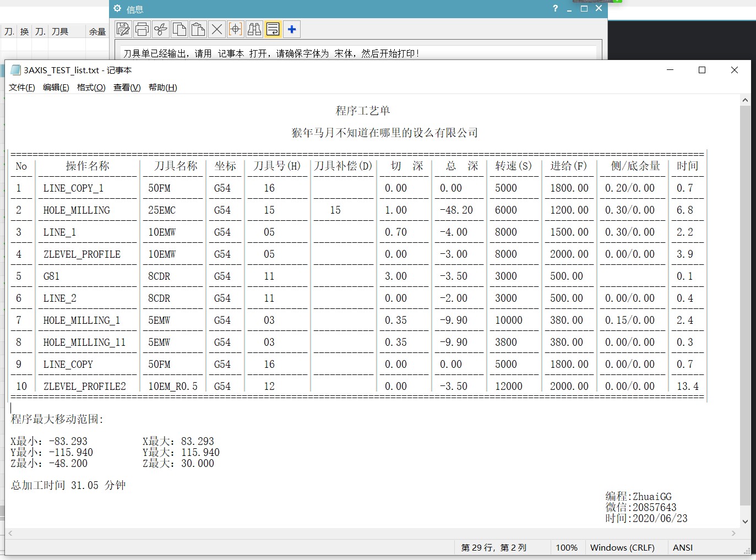This screenshot has height=560, width=756.
Task: Click the time value 13.4
Action: pos(688,387)
